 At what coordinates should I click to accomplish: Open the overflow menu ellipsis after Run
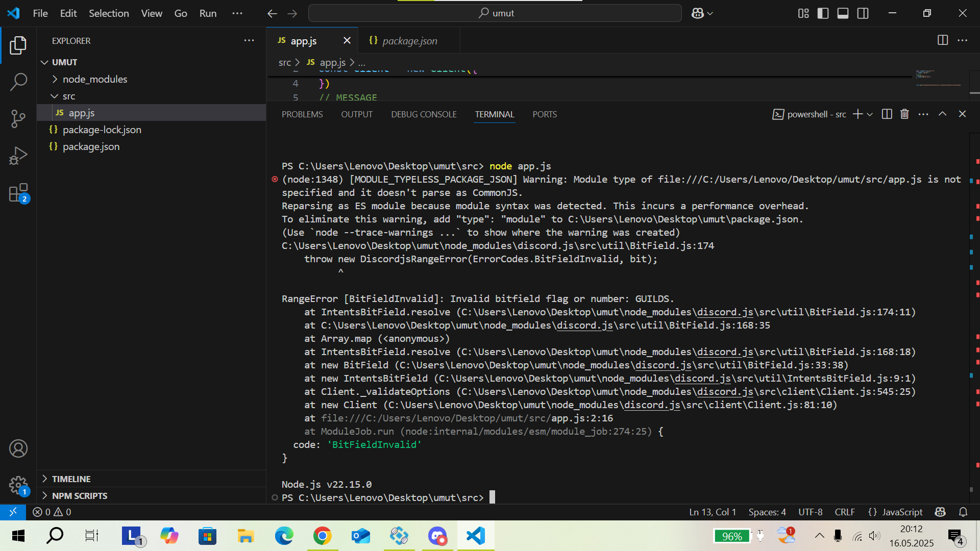(237, 13)
